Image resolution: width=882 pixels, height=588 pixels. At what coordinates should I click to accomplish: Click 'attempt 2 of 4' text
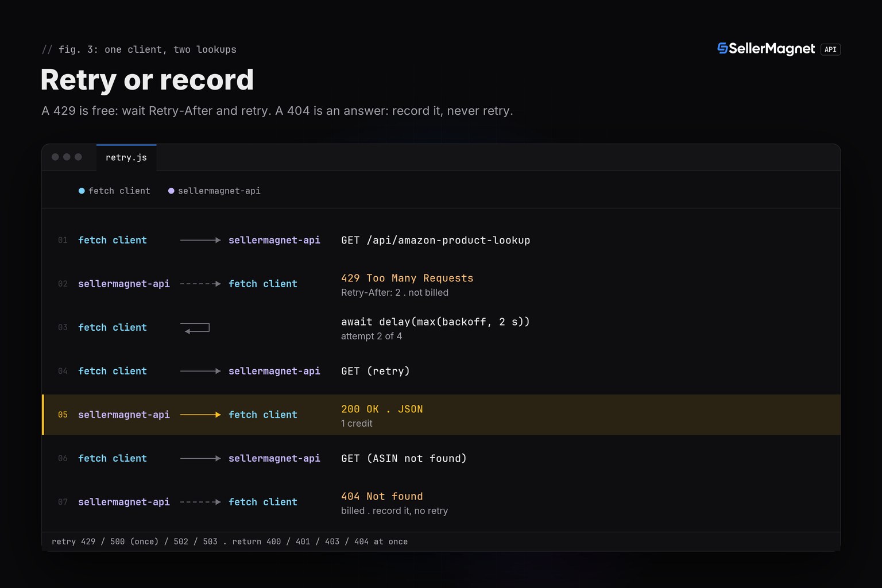[x=372, y=336]
